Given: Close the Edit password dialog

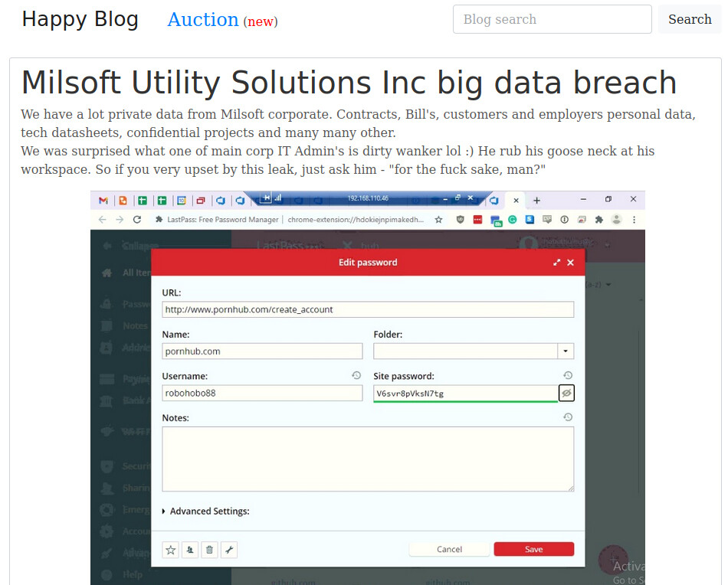Looking at the screenshot, I should coord(571,263).
